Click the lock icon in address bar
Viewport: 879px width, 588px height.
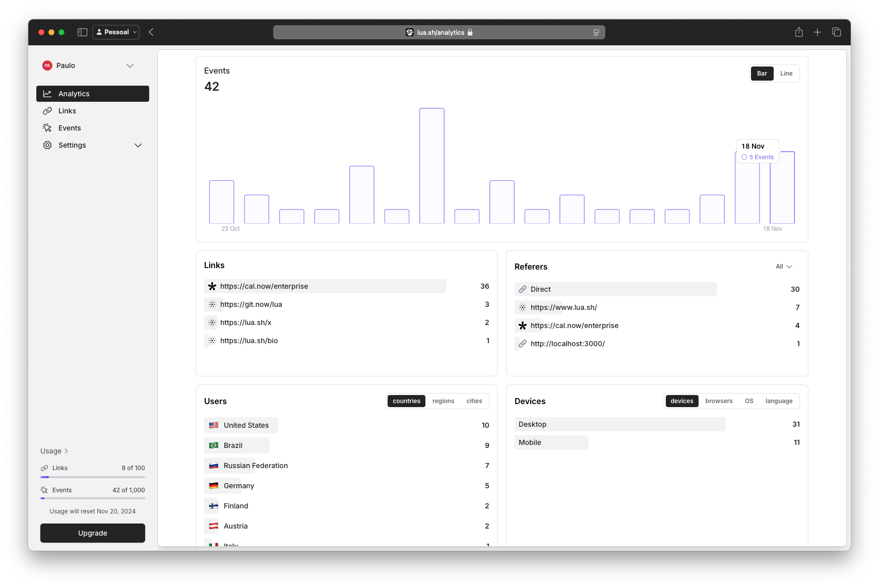tap(470, 32)
